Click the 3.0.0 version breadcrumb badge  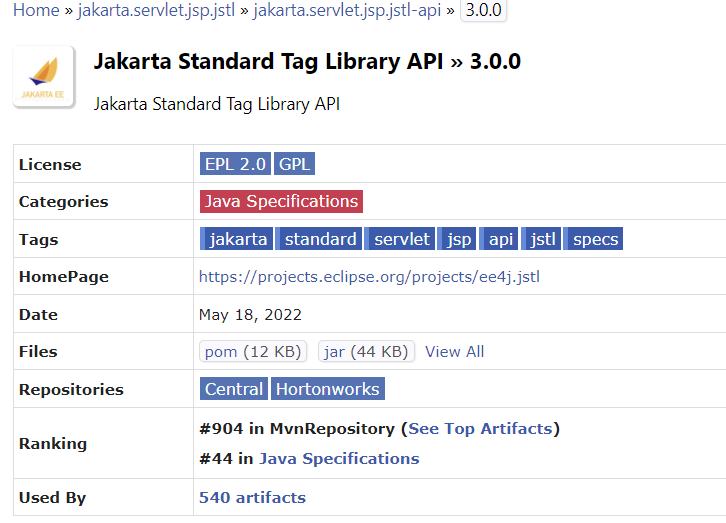coord(483,10)
